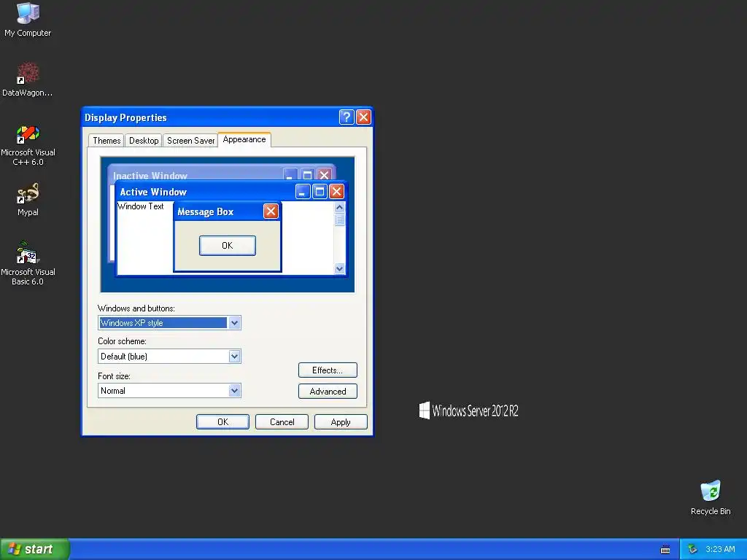Select the Mypal browser shortcut
This screenshot has height=560, width=747.
pos(28,200)
